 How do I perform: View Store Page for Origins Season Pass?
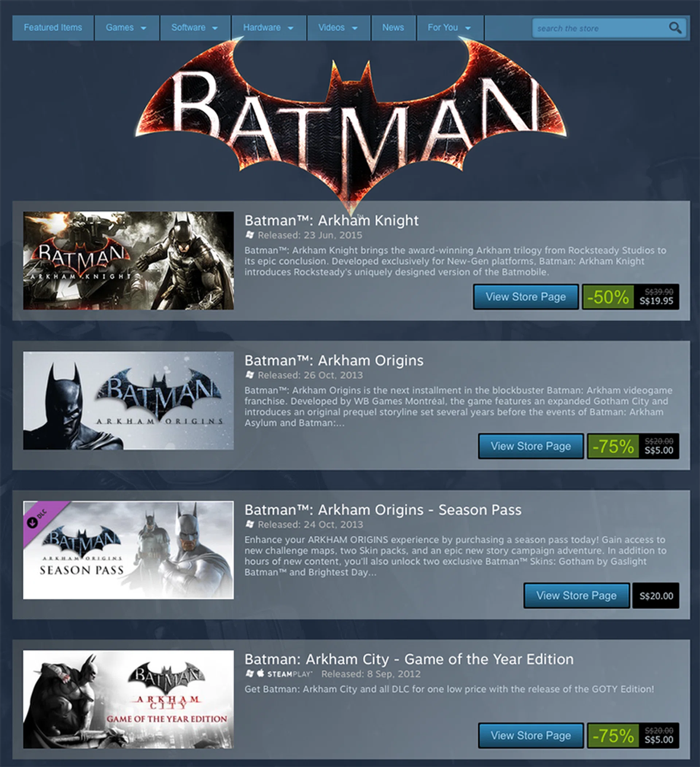(576, 596)
